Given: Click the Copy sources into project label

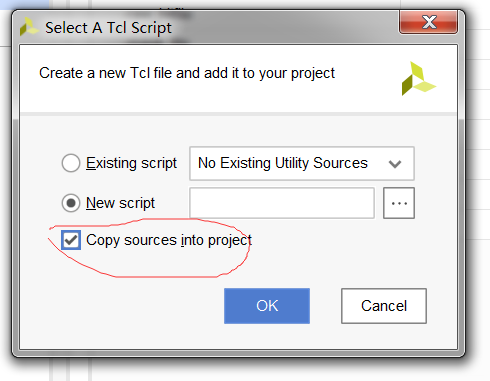Looking at the screenshot, I should click(169, 240).
